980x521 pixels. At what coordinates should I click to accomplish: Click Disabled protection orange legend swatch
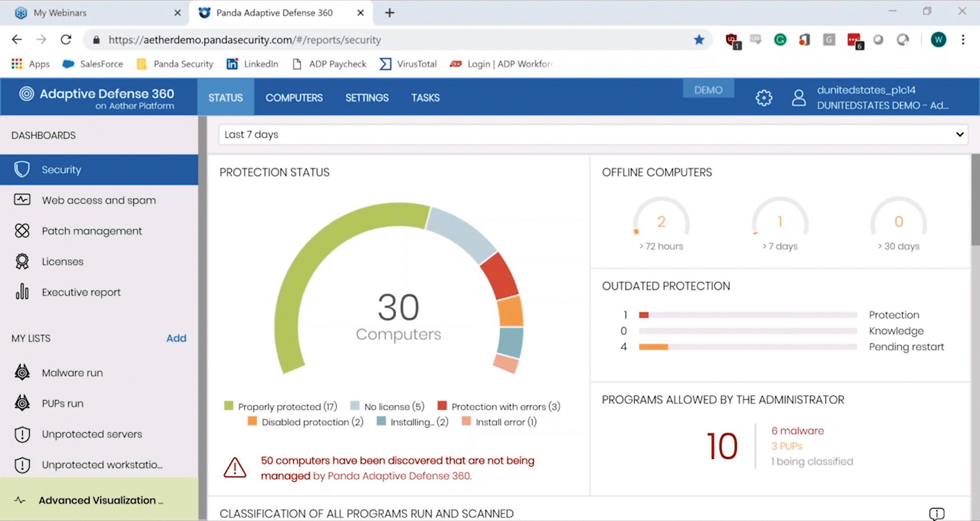point(252,421)
